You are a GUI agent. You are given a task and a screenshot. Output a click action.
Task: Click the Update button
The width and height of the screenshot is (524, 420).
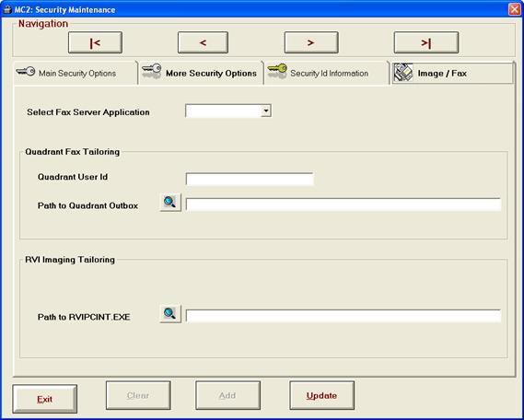[321, 395]
